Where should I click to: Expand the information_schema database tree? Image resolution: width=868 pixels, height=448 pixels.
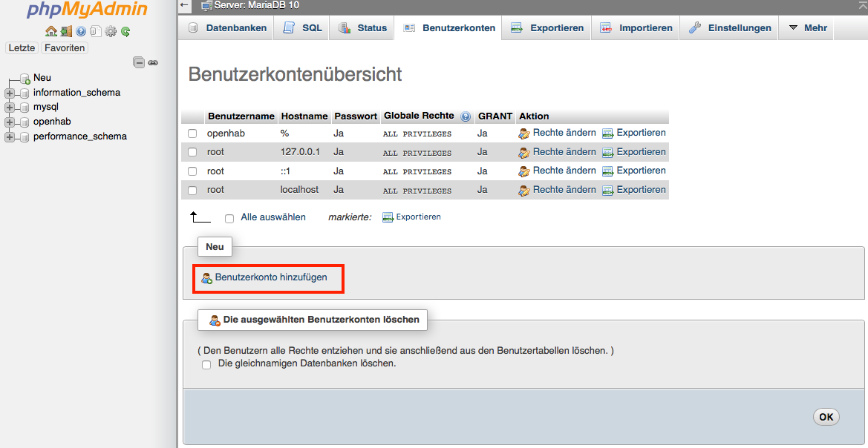pyautogui.click(x=10, y=93)
